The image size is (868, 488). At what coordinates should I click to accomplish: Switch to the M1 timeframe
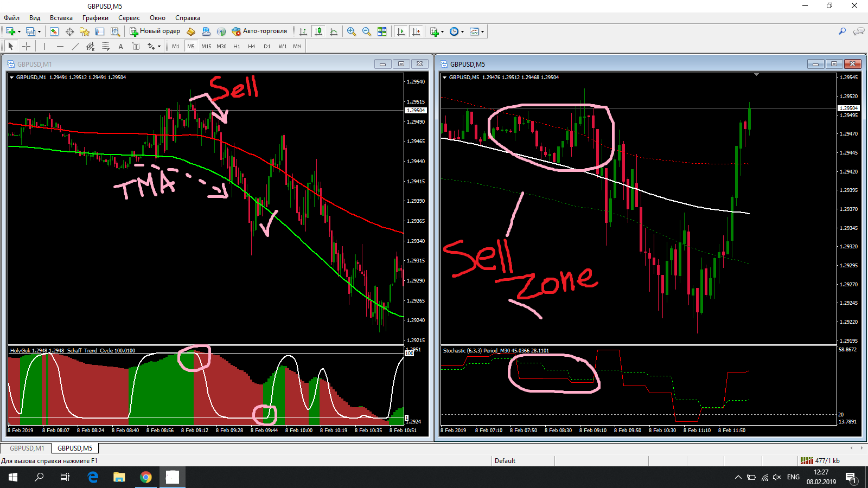(176, 46)
